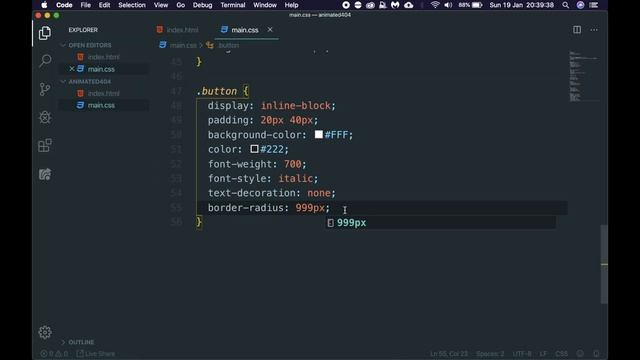Open the Apple menu
640x360 pixels.
(x=44, y=5)
